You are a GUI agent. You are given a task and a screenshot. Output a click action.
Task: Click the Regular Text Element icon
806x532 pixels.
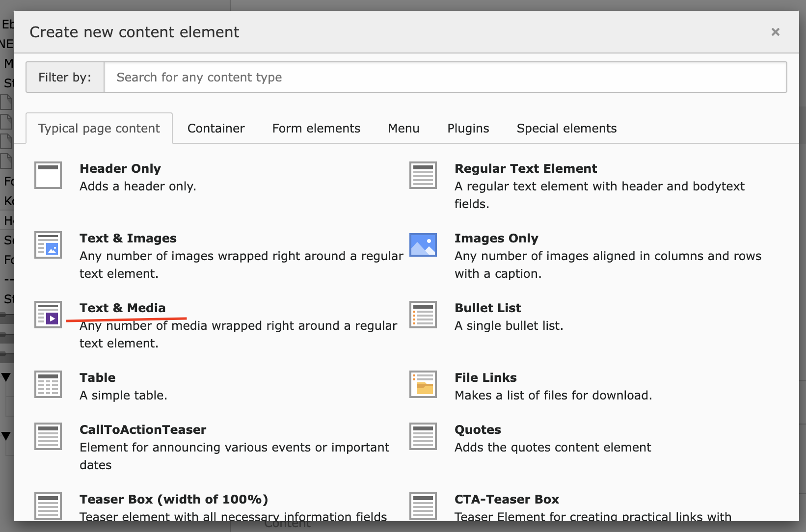tap(423, 175)
